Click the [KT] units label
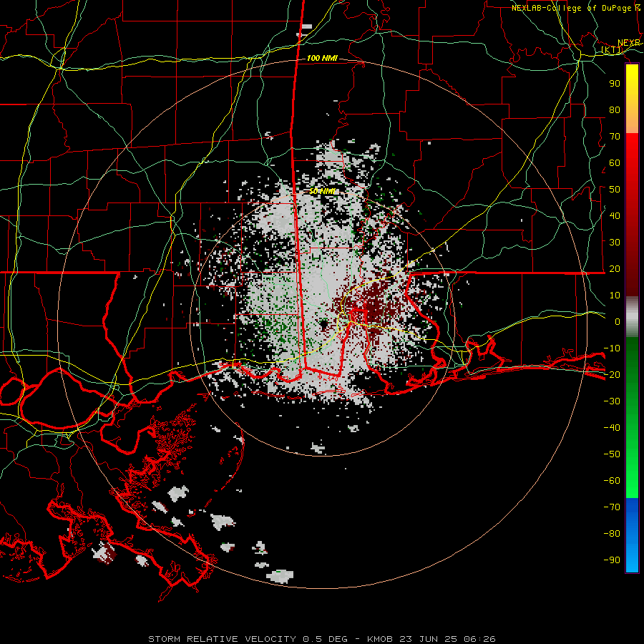This screenshot has height=644, width=644. coord(612,49)
